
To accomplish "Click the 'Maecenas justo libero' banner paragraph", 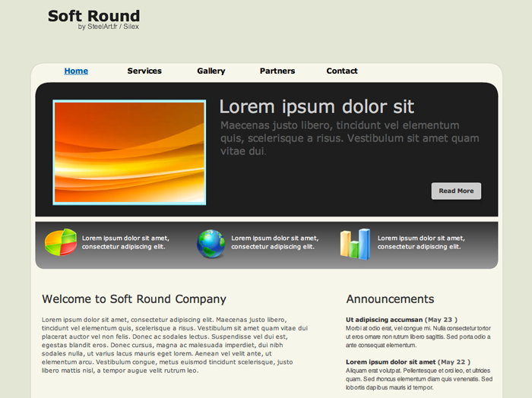I will (x=350, y=138).
